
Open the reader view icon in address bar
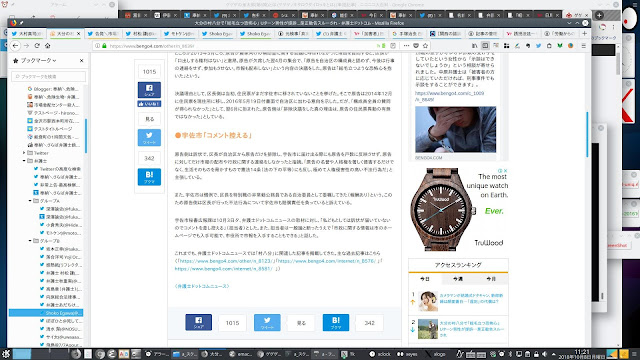[x=393, y=46]
